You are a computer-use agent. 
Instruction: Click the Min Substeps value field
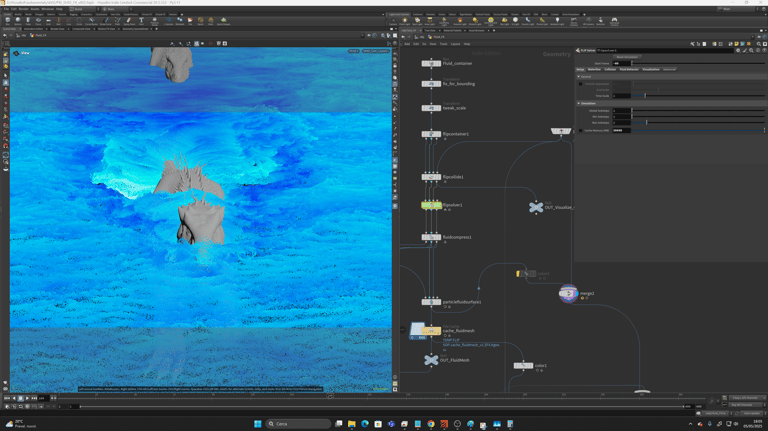pyautogui.click(x=622, y=117)
